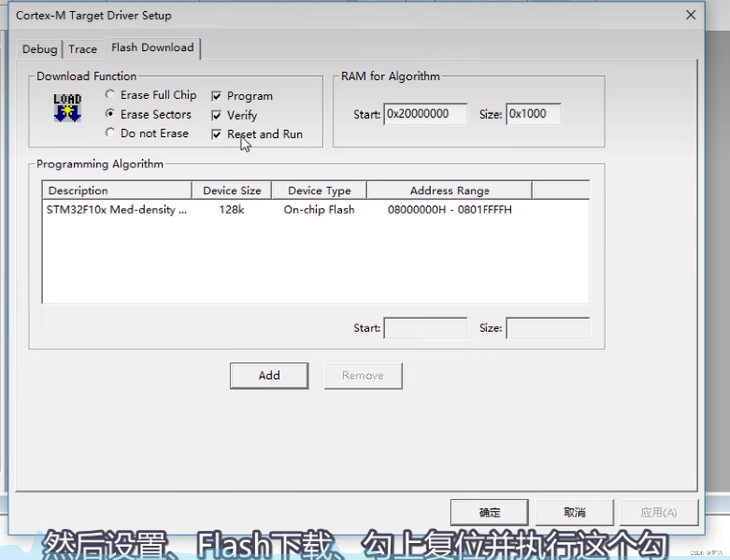Click the 08000000H - 0801FFFFH address range

coord(450,210)
